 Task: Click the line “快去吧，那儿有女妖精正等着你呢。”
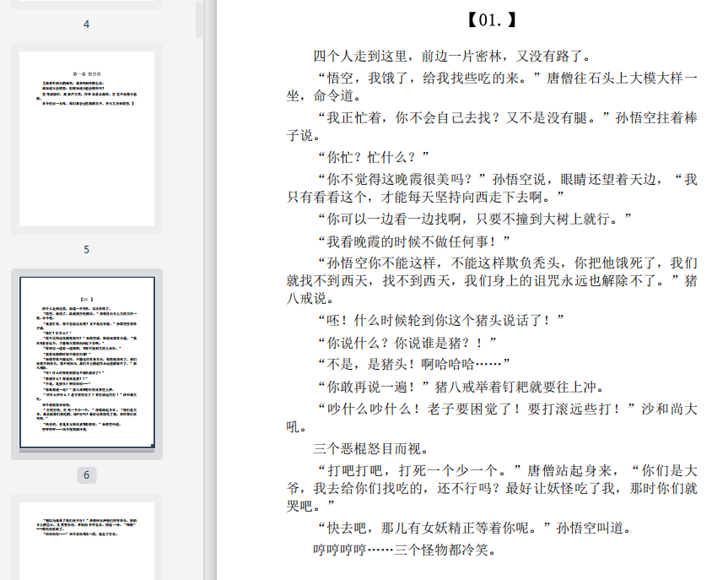pos(474,529)
